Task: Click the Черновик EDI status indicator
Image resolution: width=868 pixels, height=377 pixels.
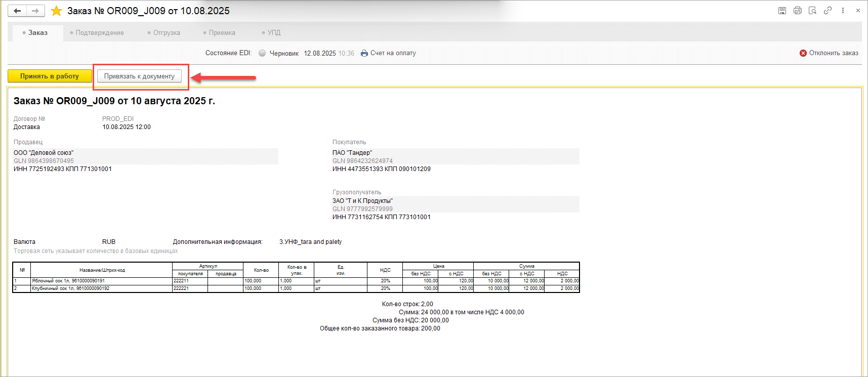Action: (262, 53)
